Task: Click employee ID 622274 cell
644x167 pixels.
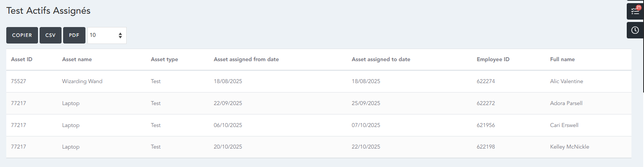Action: pyautogui.click(x=486, y=82)
